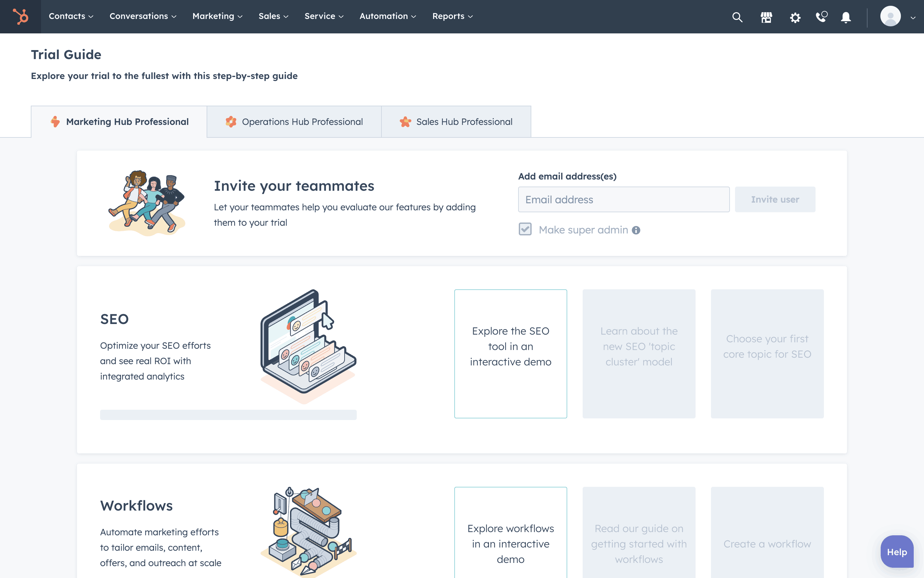924x578 pixels.
Task: Click the Invite user button
Action: [775, 199]
